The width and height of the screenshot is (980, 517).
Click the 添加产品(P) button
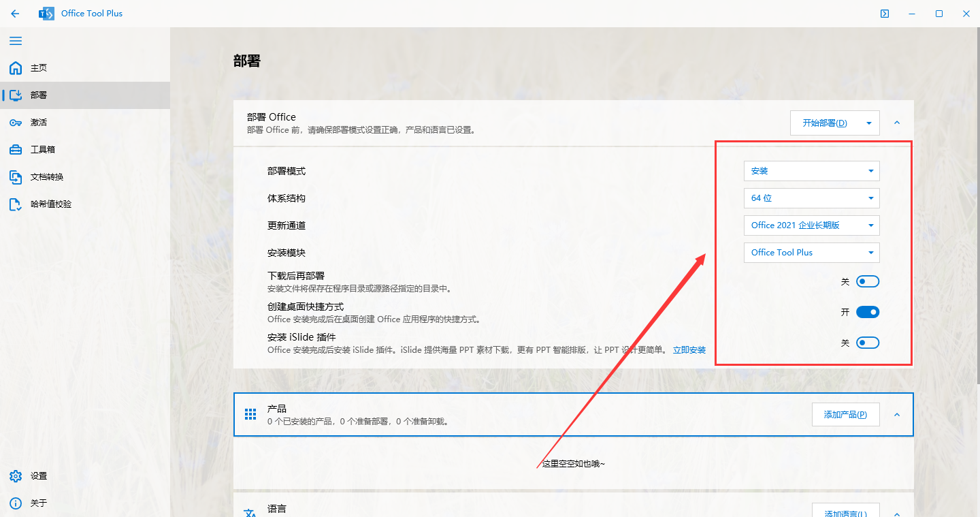[845, 414]
